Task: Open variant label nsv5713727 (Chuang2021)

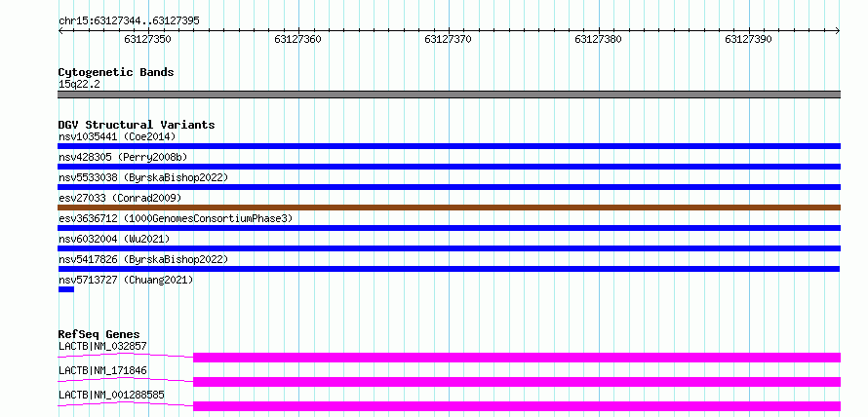Action: pos(126,280)
